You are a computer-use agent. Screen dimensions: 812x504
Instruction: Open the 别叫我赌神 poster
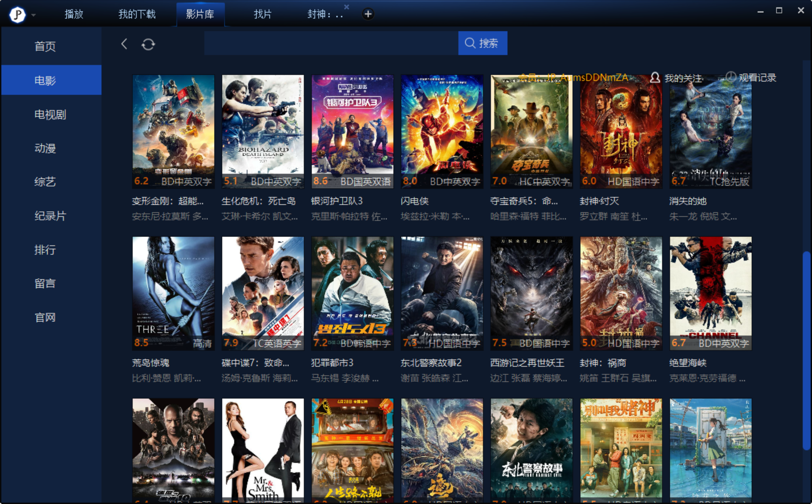tap(621, 451)
